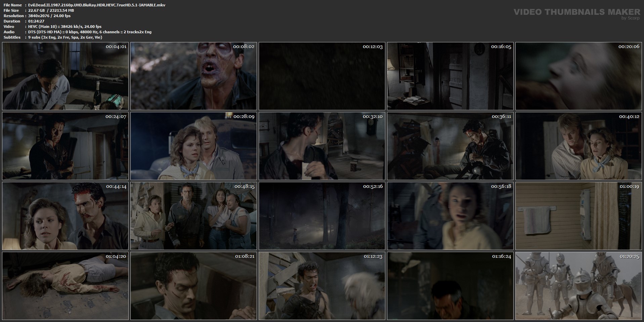Image resolution: width=644 pixels, height=322 pixels.
Task: Open the thumbnail stamped 01:12:23
Action: tap(322, 286)
